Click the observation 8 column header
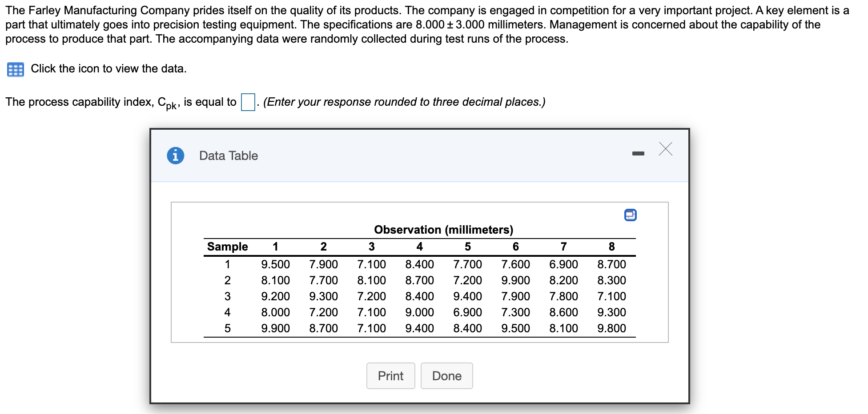Screen dimensions: 868x414 611,247
